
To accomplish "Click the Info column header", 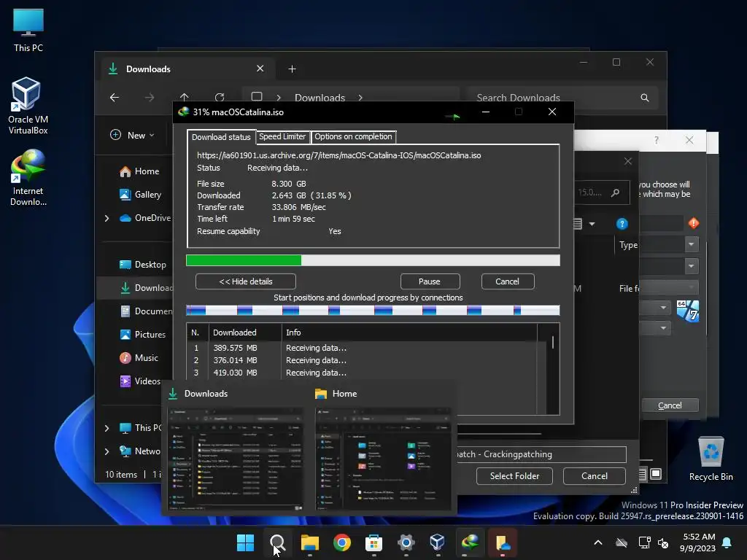I will [410, 332].
